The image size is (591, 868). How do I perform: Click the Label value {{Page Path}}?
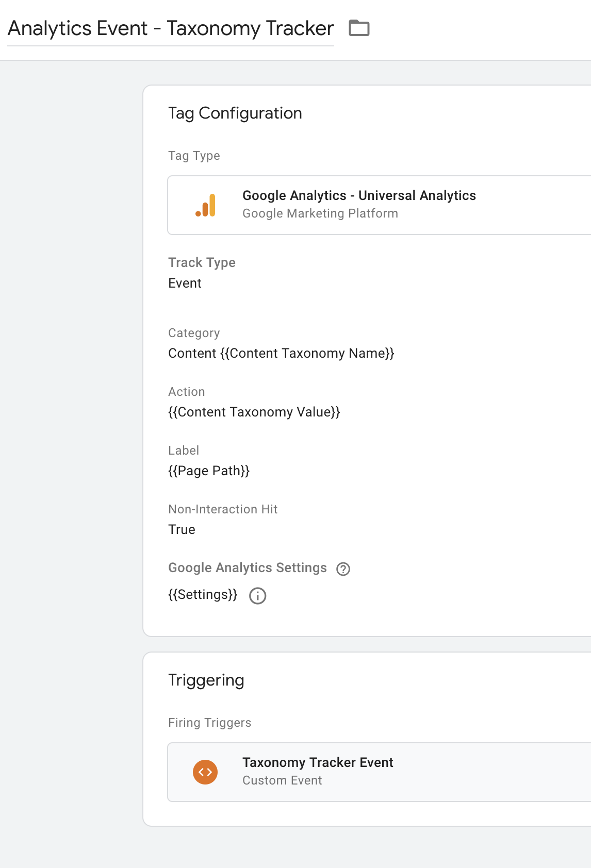(209, 471)
